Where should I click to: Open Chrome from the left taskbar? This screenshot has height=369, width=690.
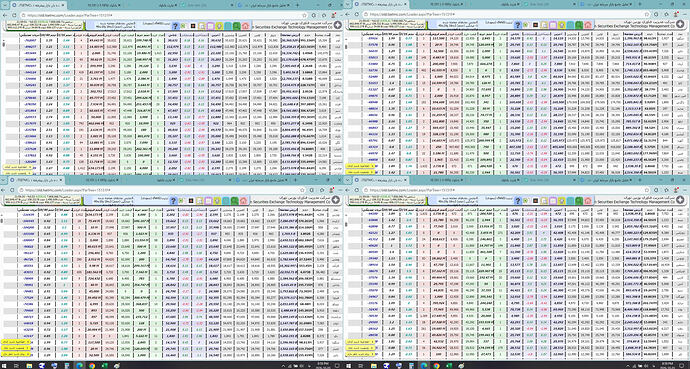tap(92, 365)
